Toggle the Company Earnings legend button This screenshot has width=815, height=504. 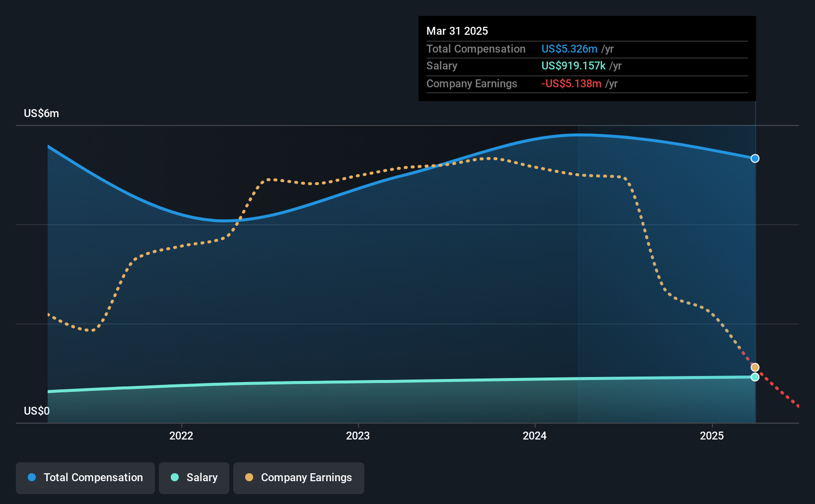tap(299, 478)
